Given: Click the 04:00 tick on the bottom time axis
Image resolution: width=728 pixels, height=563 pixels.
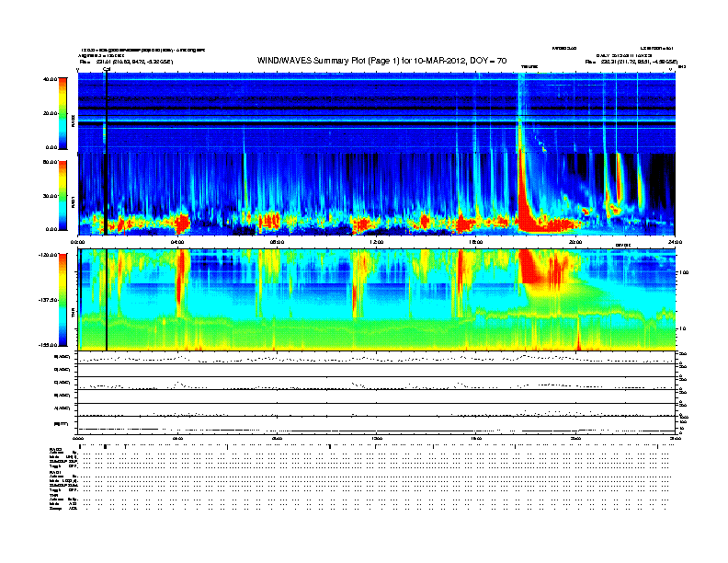Looking at the screenshot, I should (177, 438).
